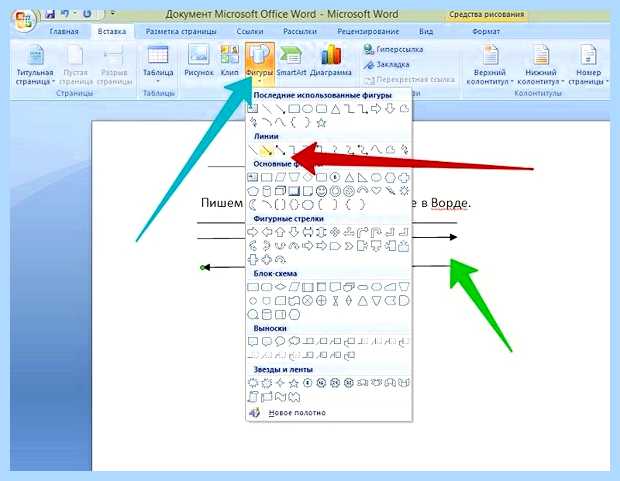The image size is (620, 481).
Task: Save document via quick access toolbar
Action: pyautogui.click(x=50, y=14)
